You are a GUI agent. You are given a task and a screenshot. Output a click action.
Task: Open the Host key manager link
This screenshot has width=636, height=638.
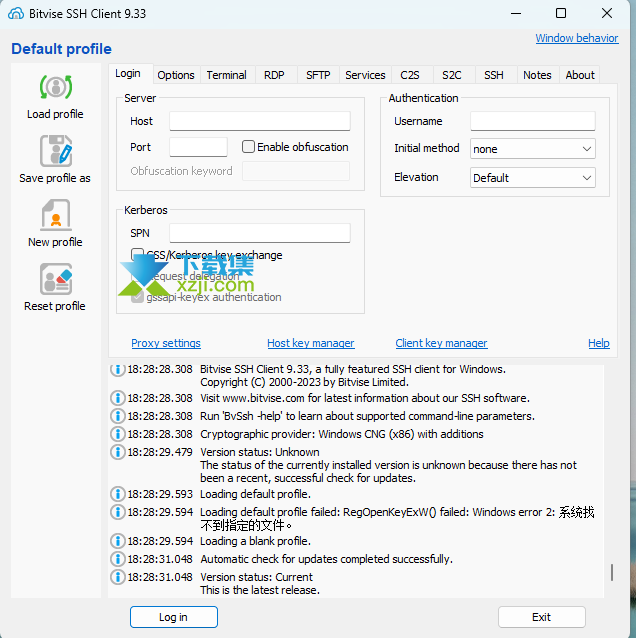(311, 343)
